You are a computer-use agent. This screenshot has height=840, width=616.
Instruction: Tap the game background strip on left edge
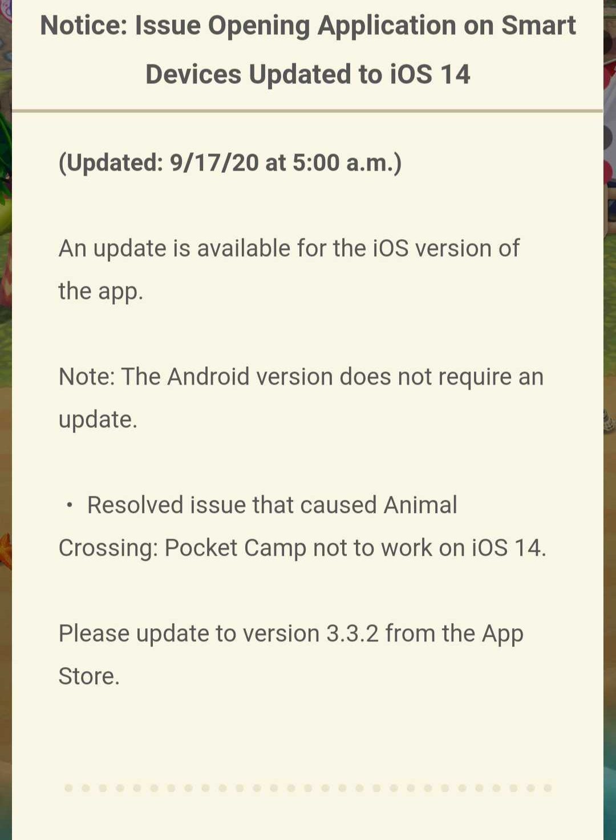point(6,420)
